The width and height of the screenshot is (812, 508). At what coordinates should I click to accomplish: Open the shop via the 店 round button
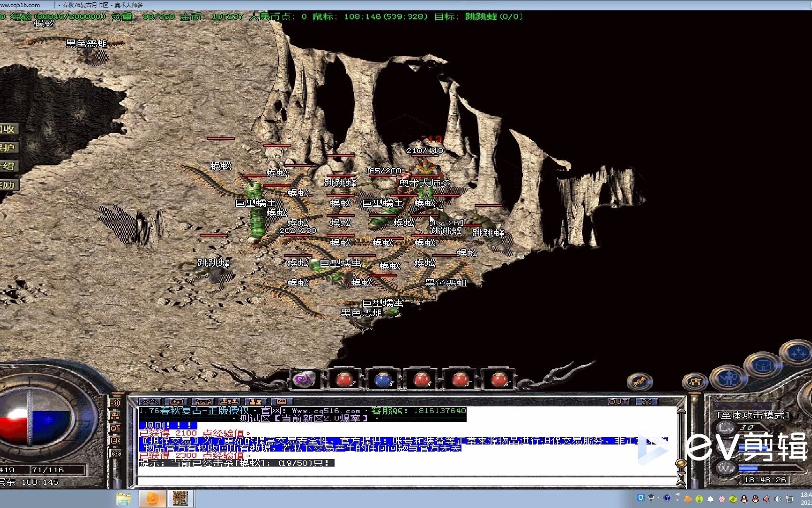695,382
